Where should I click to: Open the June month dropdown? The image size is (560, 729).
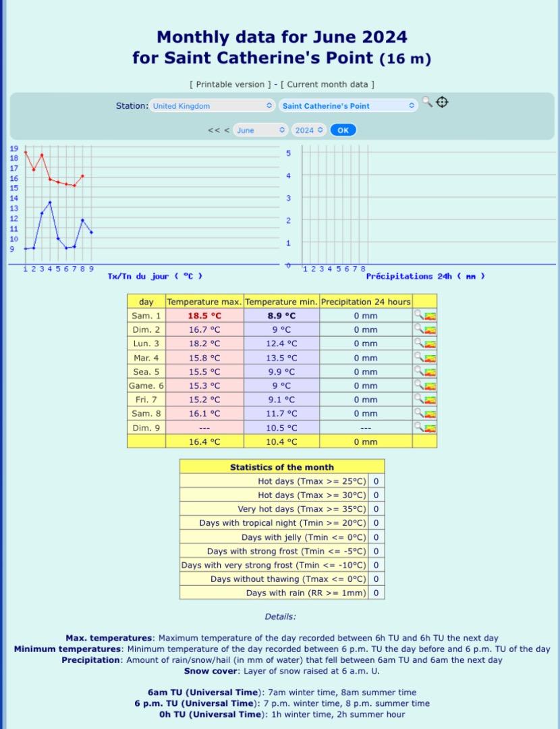click(260, 130)
